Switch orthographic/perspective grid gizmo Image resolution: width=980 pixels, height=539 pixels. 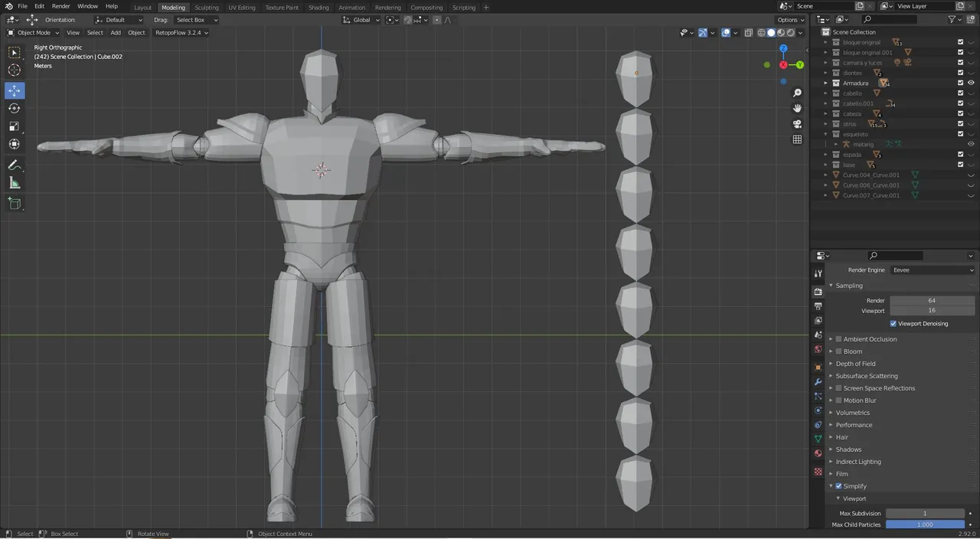(x=797, y=139)
